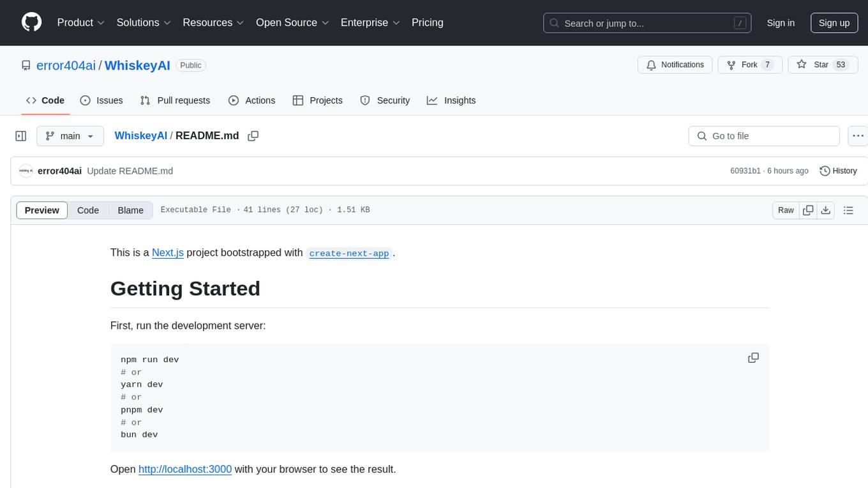This screenshot has width=868, height=488.
Task: Open the Code tab
Action: click(45, 100)
